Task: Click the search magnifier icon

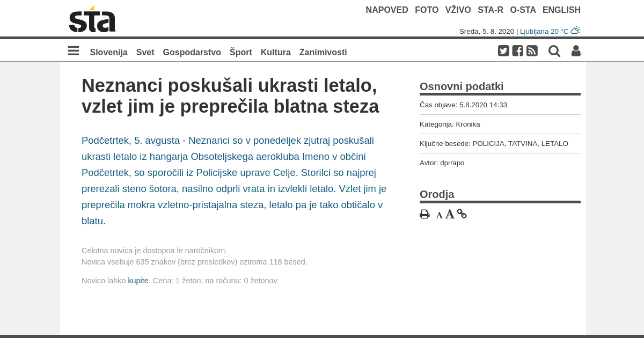Action: [x=554, y=51]
